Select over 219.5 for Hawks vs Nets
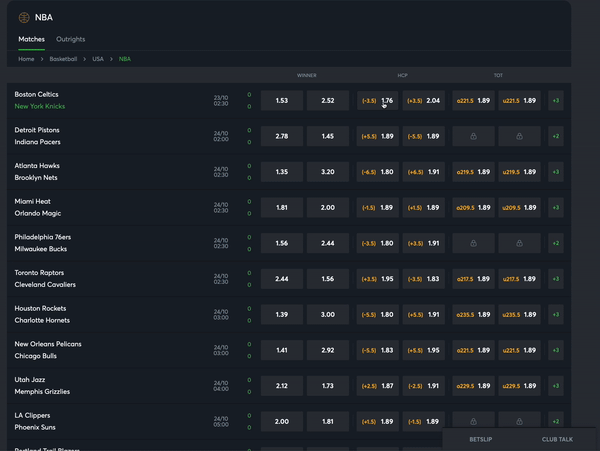 click(x=473, y=172)
